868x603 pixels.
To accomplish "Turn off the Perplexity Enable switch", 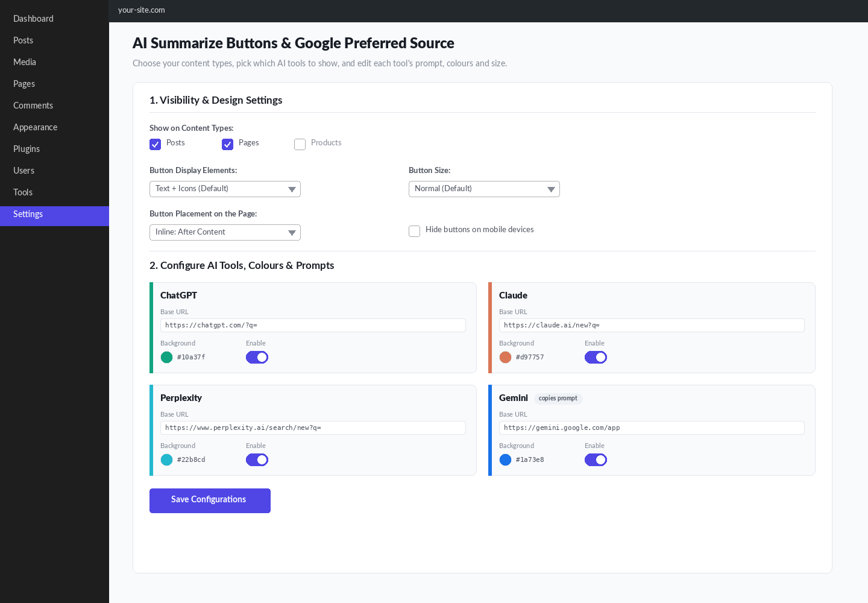I will click(x=257, y=459).
